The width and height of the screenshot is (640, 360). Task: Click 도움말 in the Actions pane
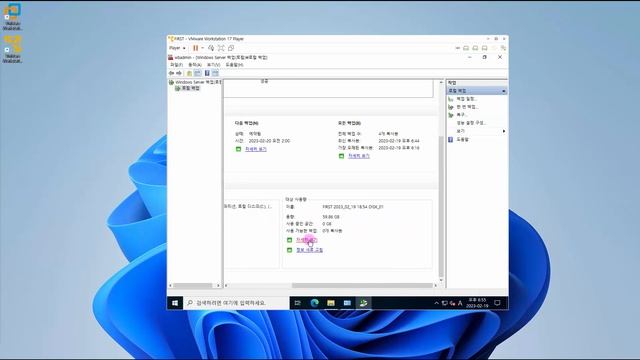(462, 140)
